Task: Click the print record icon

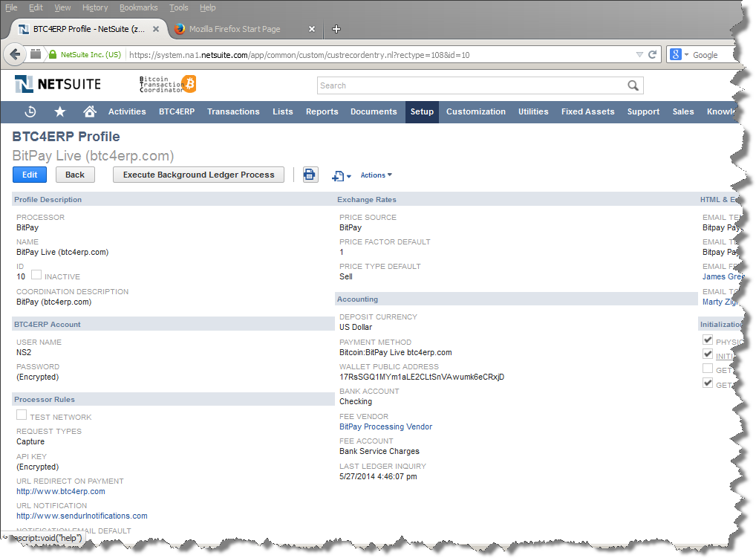Action: pyautogui.click(x=310, y=175)
